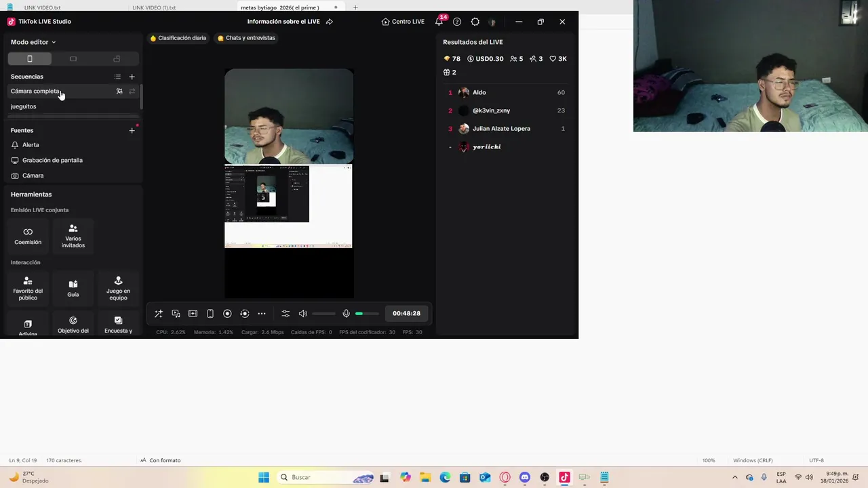Open Guía interaction tool
Viewport: 868px width, 488px height.
tap(73, 289)
